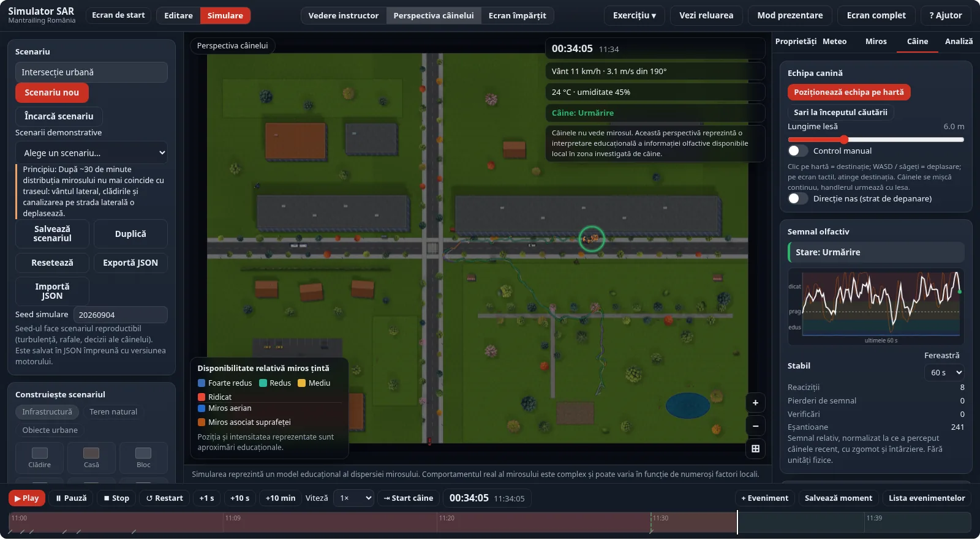Toggle Direcție nas debug layer switch
The width and height of the screenshot is (980, 540).
coord(797,198)
